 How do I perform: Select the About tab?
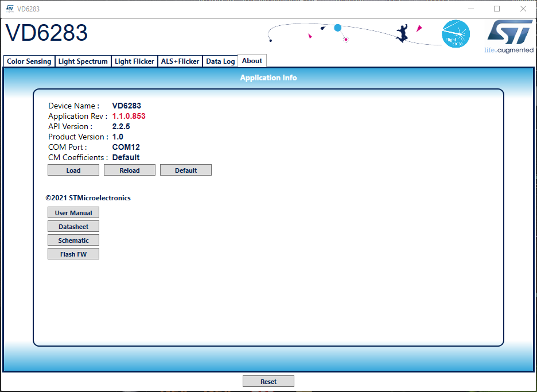pyautogui.click(x=252, y=61)
